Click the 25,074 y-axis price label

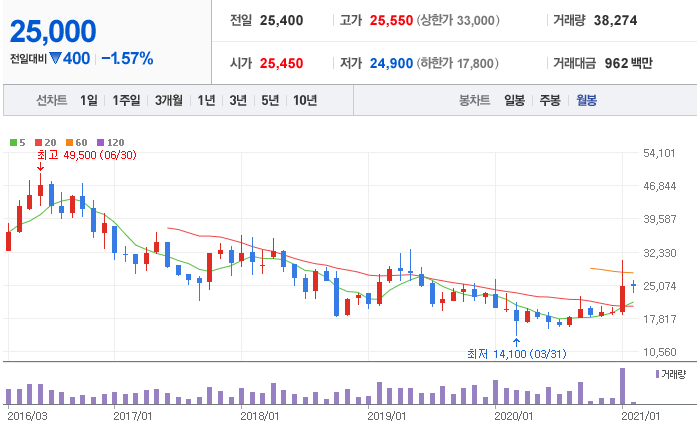pos(660,286)
